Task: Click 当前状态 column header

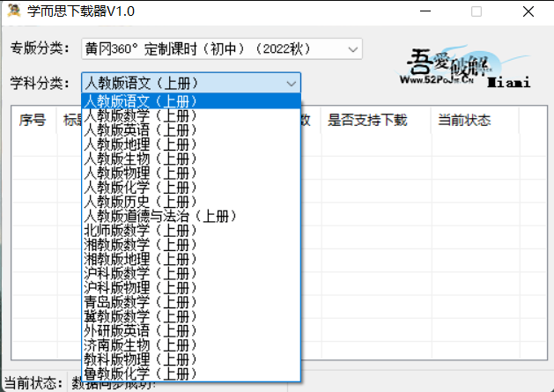Action: click(x=475, y=120)
